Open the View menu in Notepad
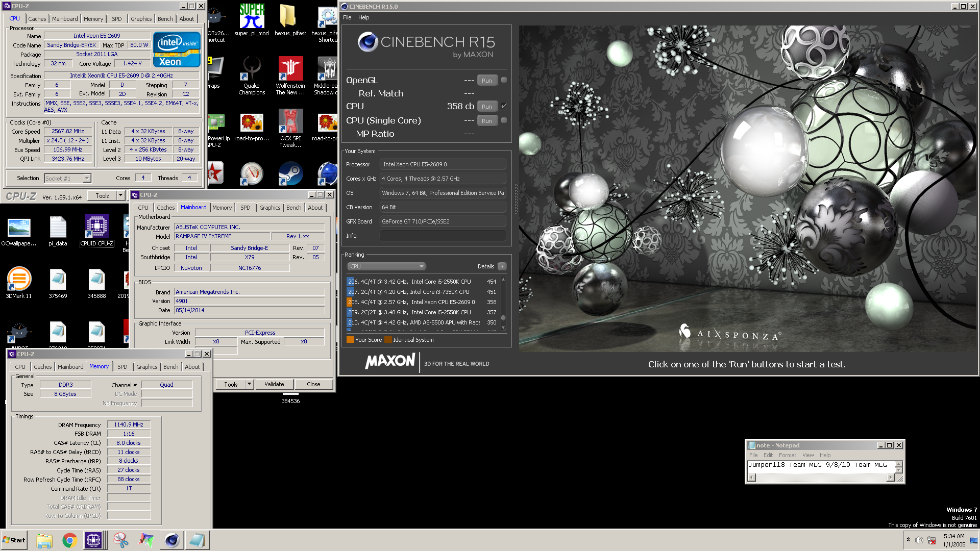Screen dimensions: 980x551 [x=808, y=455]
